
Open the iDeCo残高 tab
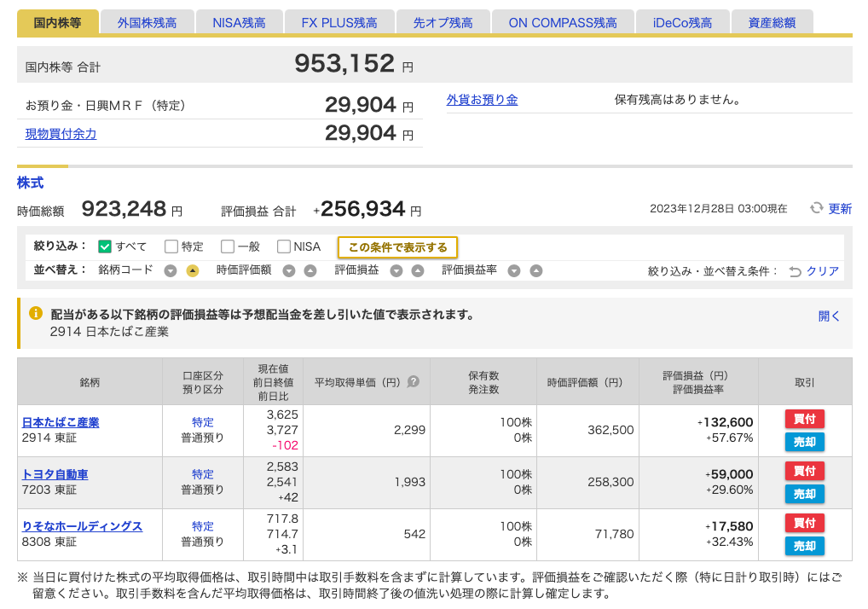(x=683, y=23)
